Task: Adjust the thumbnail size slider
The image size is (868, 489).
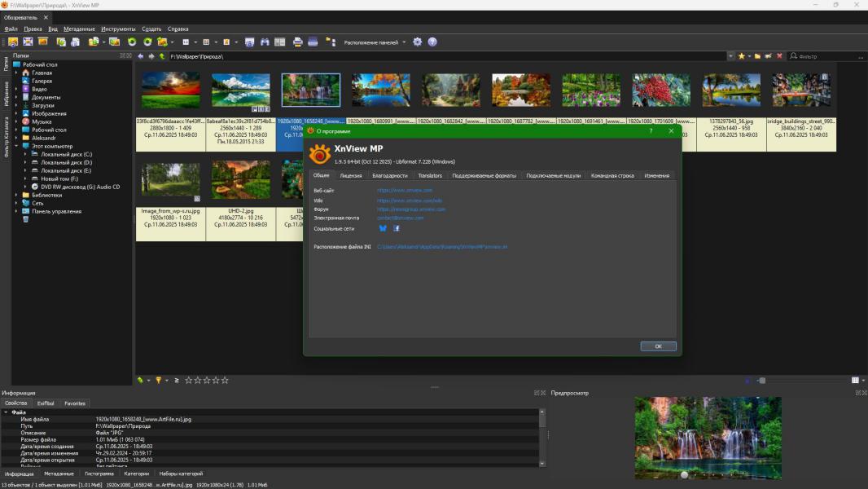Action: [x=762, y=380]
